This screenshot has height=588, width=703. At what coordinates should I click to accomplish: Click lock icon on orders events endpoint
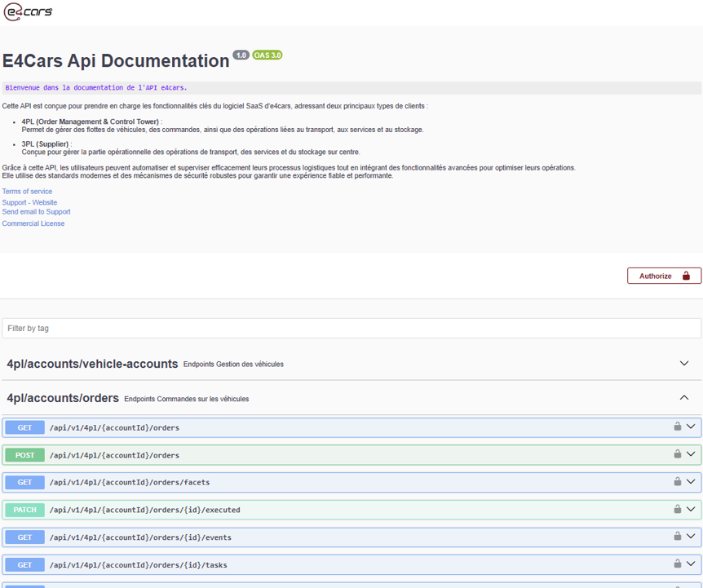pos(677,537)
